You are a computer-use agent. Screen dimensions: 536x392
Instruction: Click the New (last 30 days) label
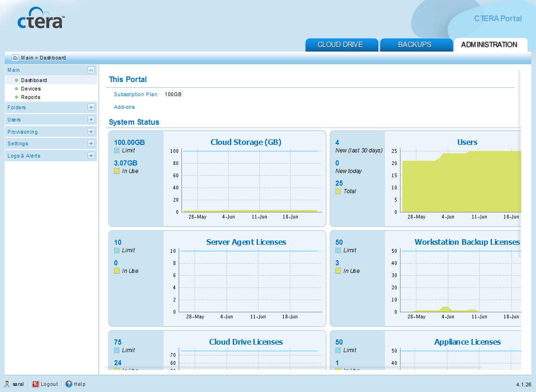[x=359, y=151]
